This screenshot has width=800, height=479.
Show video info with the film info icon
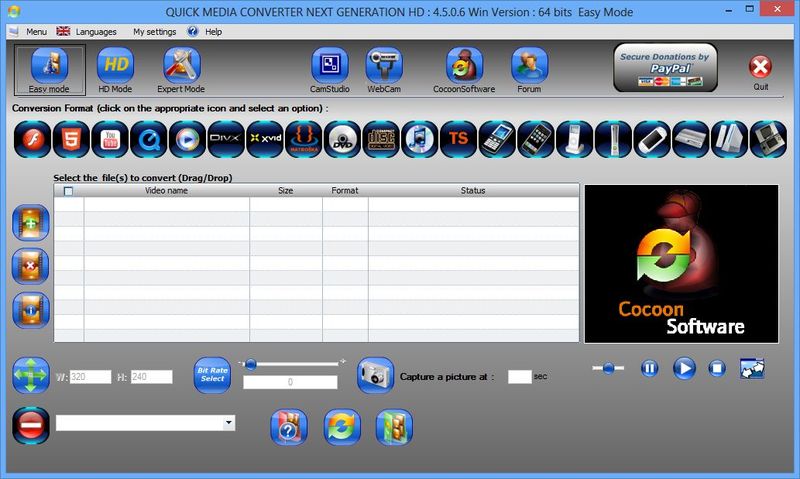point(31,310)
